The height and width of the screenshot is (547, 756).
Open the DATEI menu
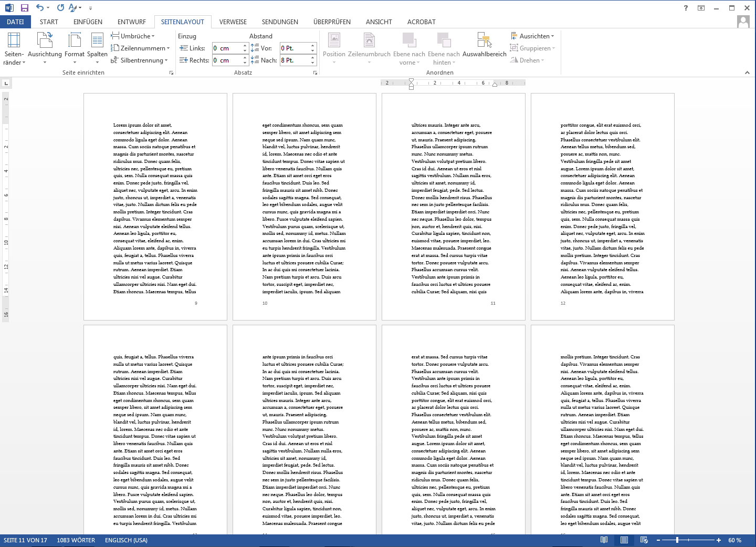pyautogui.click(x=15, y=22)
